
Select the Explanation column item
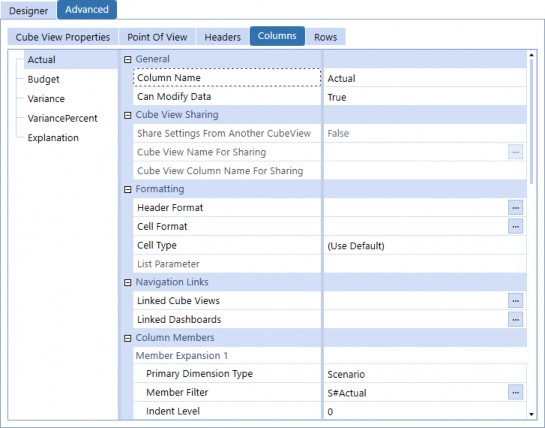pos(53,138)
